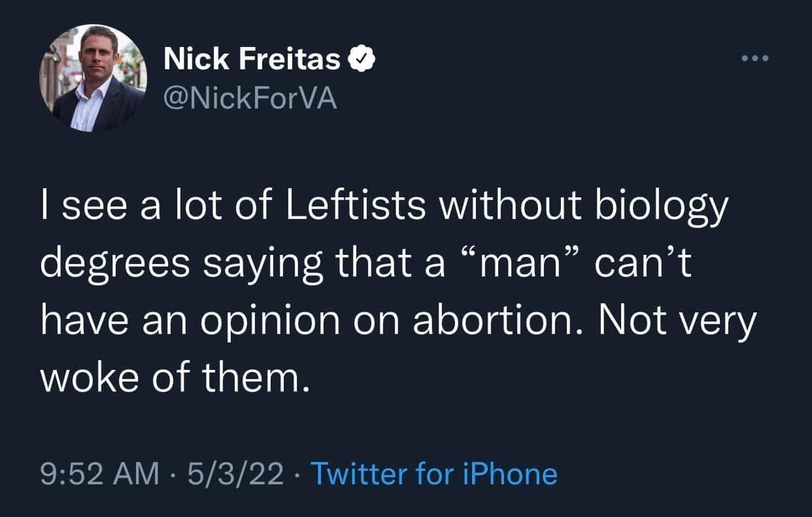Open the three-dot more options menu
The width and height of the screenshot is (812, 517).
pyautogui.click(x=756, y=58)
